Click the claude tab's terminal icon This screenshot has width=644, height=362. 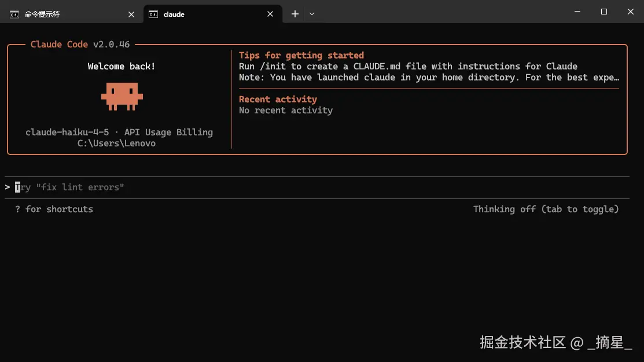tap(153, 14)
